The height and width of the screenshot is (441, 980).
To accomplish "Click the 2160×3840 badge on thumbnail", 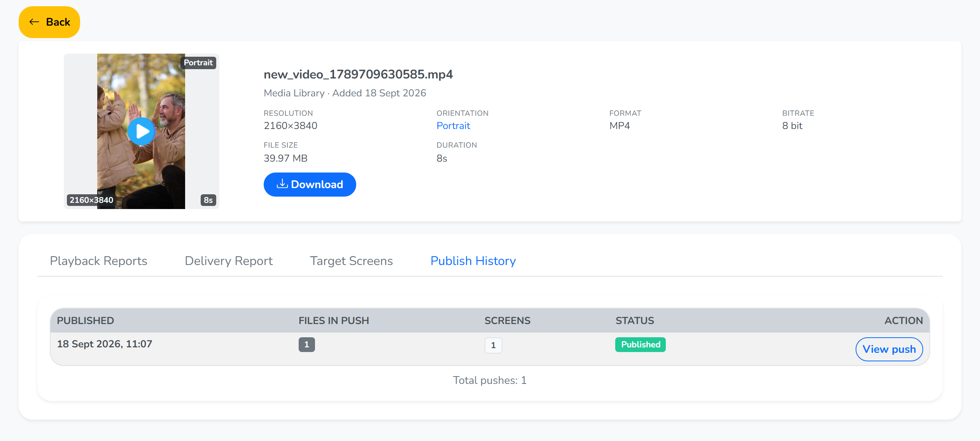I will pos(91,200).
